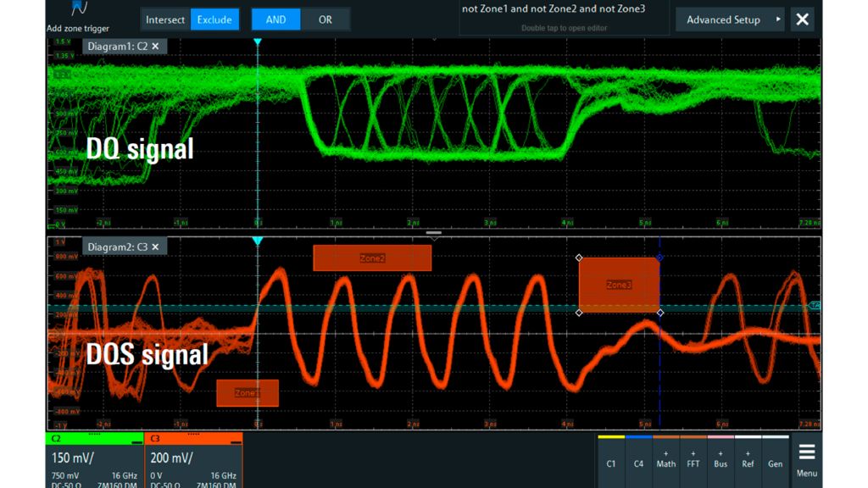Switch zone combination to Intersect mode

click(x=164, y=19)
